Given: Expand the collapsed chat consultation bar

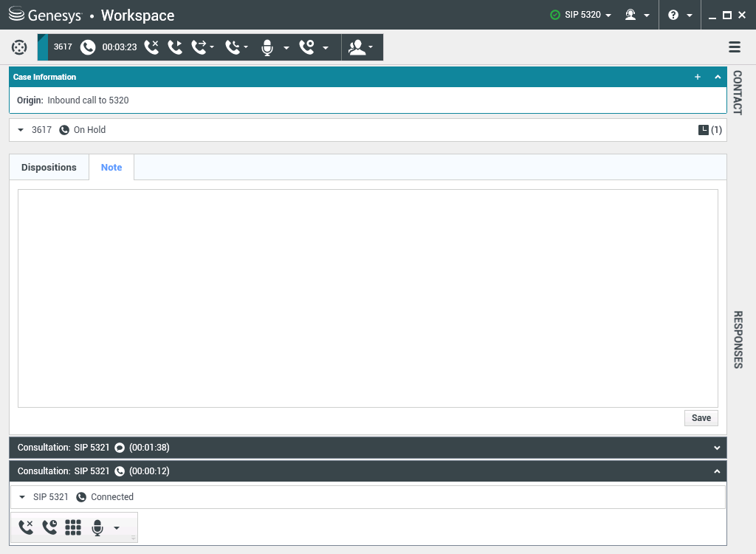Looking at the screenshot, I should (717, 448).
